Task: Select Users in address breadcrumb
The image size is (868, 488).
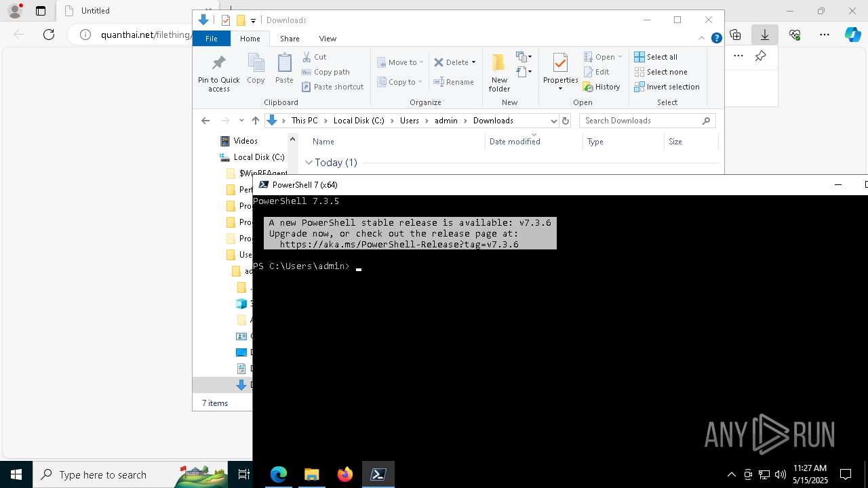Action: click(x=409, y=121)
